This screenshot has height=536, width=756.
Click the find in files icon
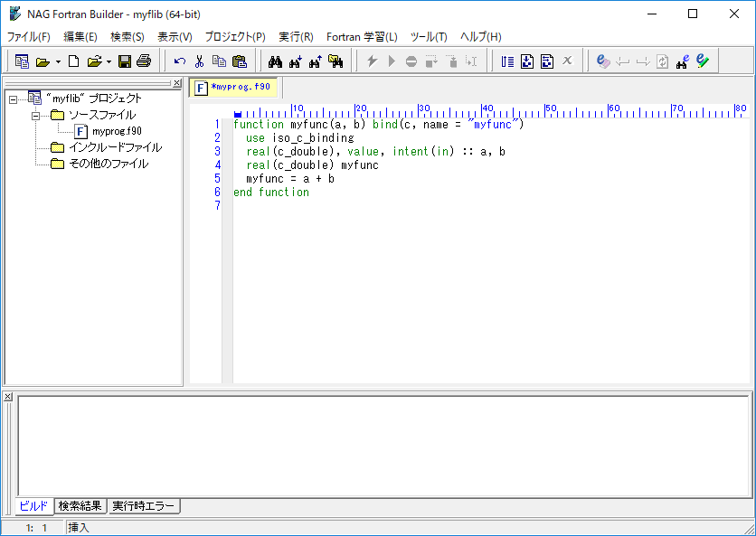335,61
